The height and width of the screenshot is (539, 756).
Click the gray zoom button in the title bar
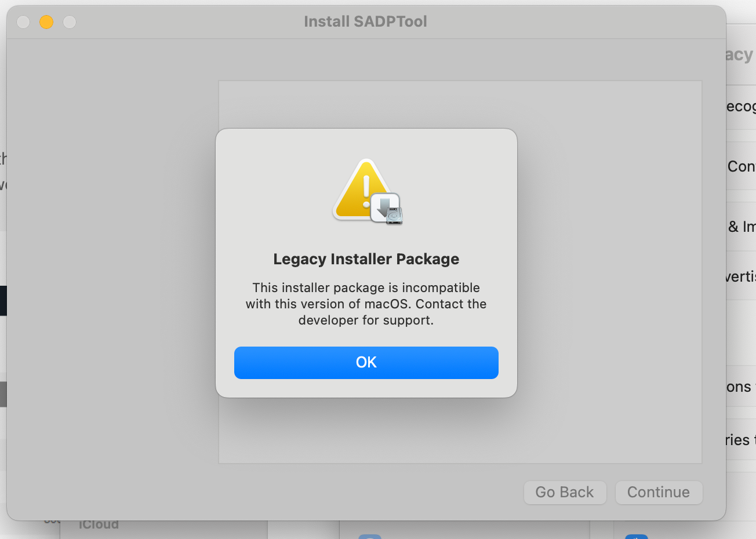(x=70, y=22)
